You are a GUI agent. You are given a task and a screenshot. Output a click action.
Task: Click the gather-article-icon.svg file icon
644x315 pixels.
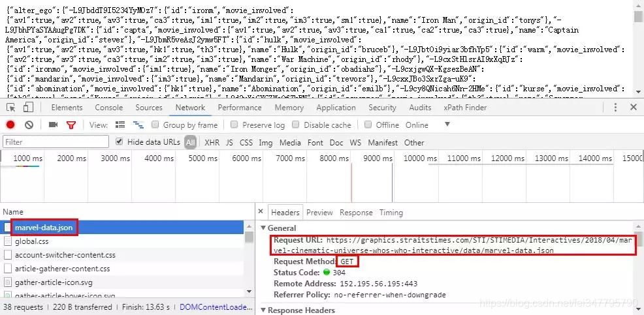coord(7,282)
